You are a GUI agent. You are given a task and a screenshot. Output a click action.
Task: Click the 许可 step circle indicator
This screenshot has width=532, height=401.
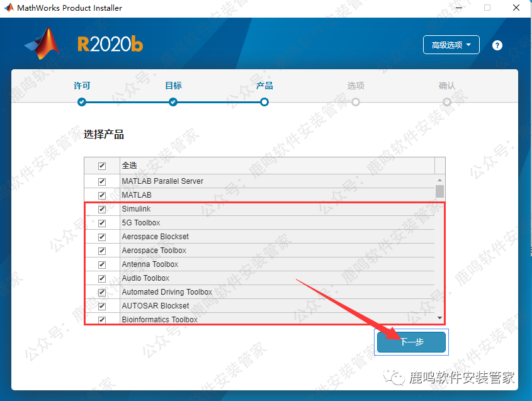[x=82, y=101]
